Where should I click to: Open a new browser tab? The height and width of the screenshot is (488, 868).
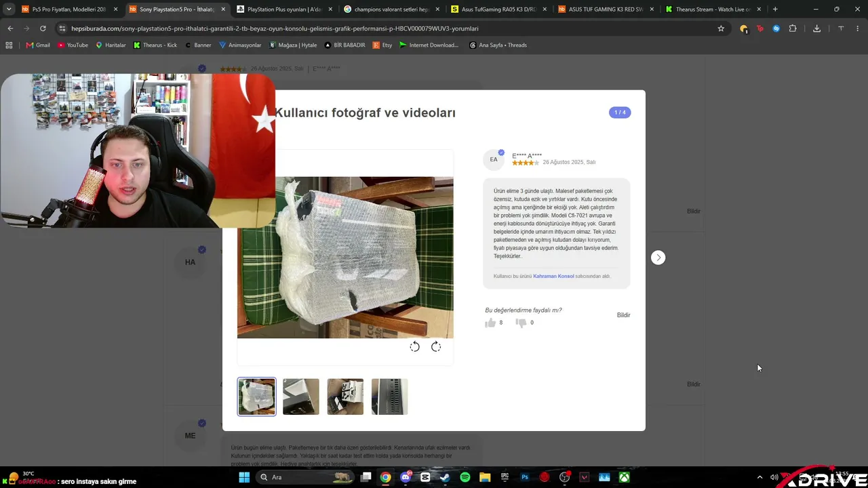coord(775,9)
